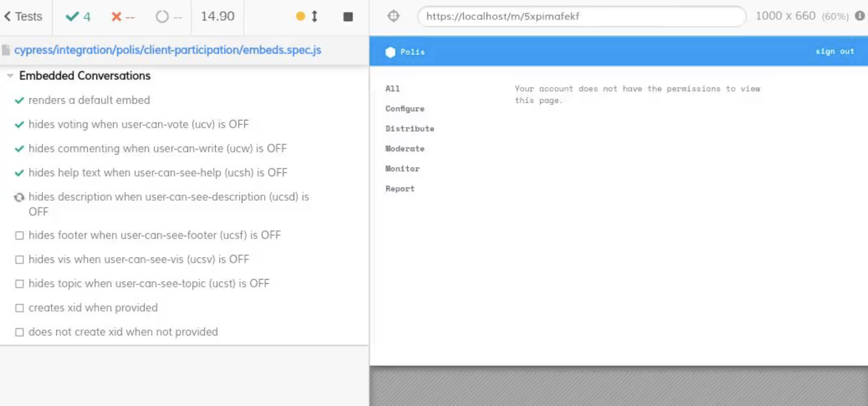The height and width of the screenshot is (406, 868).
Task: Click the green check beside 'hides voting'
Action: click(x=19, y=124)
